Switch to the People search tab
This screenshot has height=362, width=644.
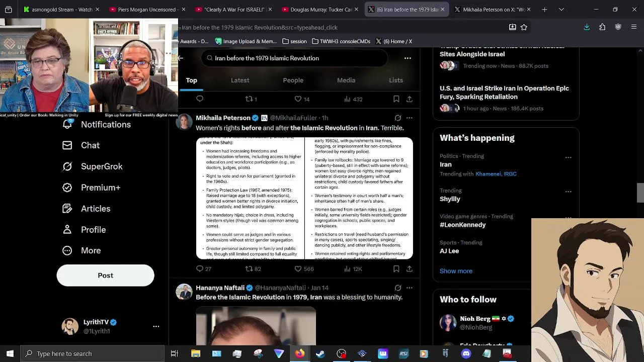pyautogui.click(x=293, y=80)
